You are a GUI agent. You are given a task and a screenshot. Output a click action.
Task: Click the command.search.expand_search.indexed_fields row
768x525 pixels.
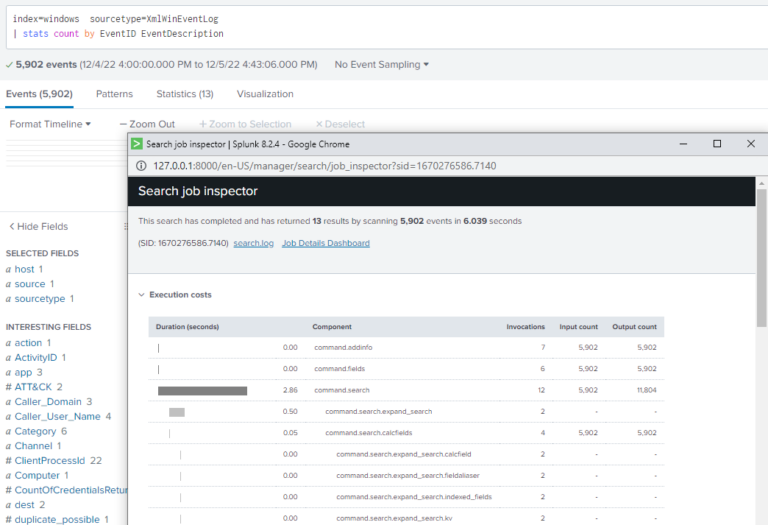click(406, 497)
